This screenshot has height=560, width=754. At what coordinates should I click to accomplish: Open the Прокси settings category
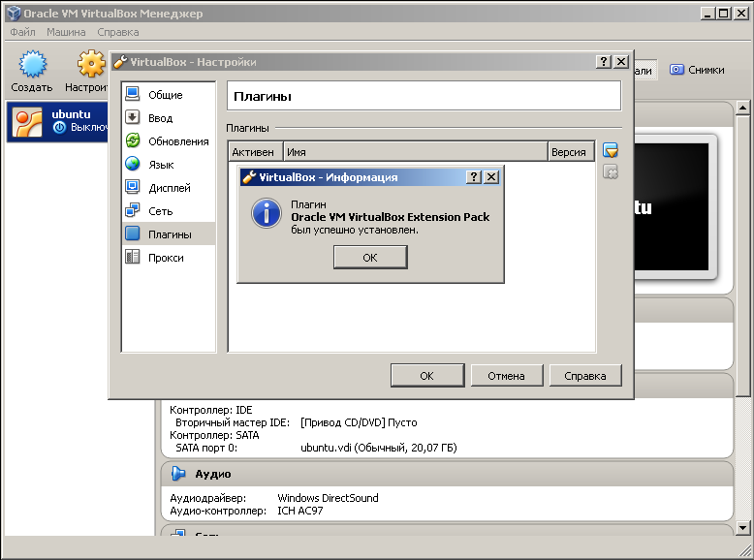pos(169,258)
